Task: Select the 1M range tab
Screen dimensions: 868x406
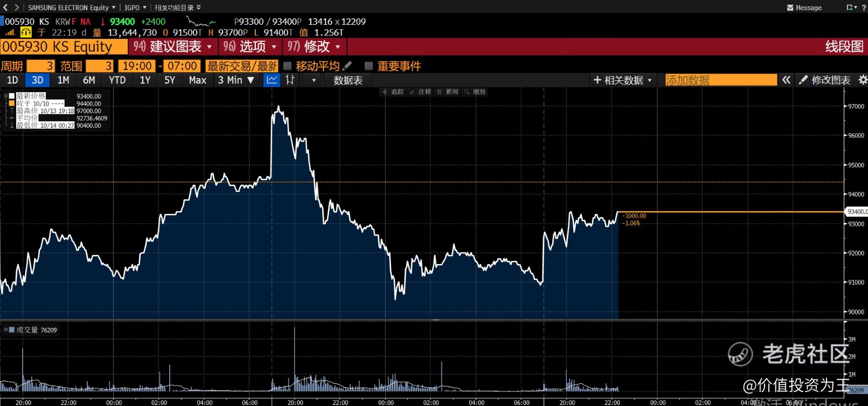Action: (x=63, y=80)
